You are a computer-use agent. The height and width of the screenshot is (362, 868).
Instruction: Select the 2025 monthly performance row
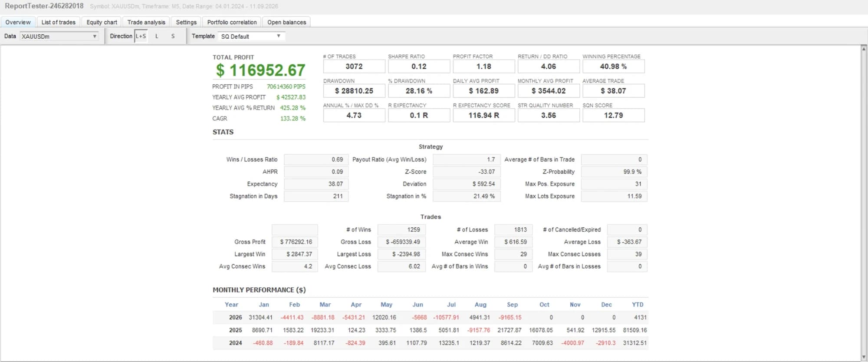click(430, 330)
